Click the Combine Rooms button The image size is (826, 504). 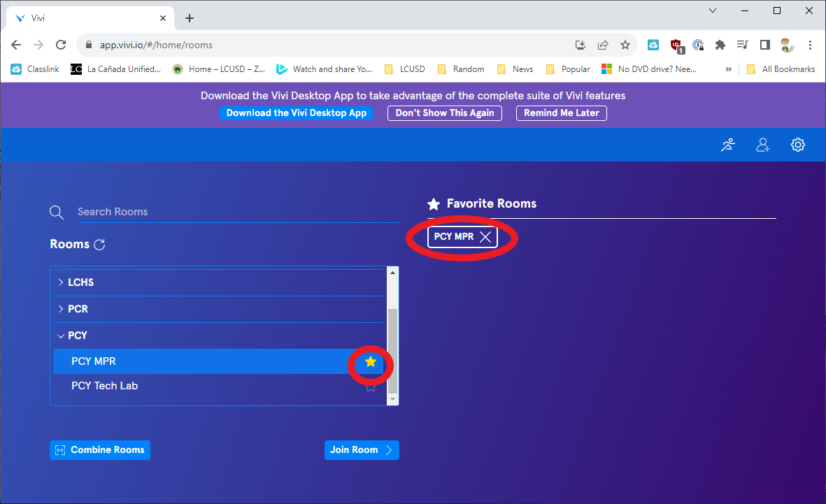tap(100, 450)
